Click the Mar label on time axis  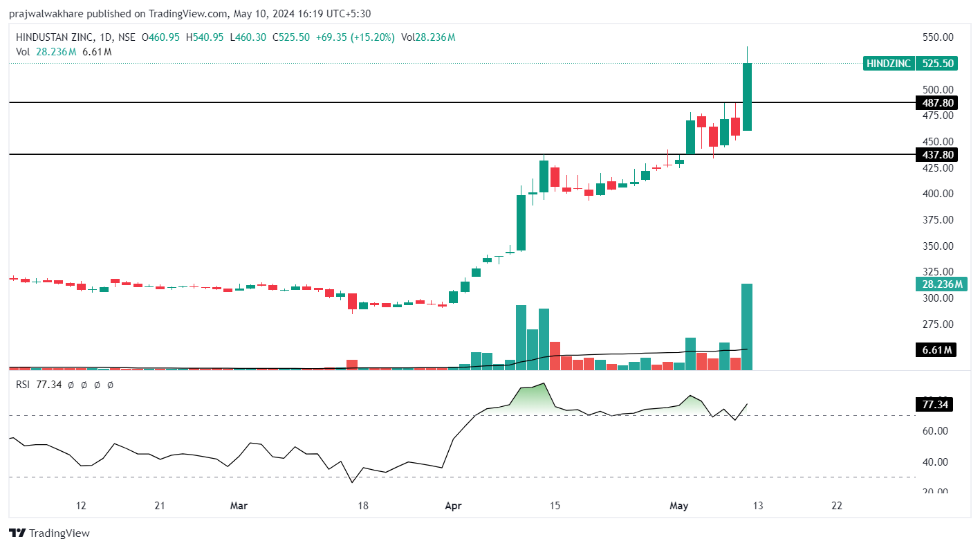(x=239, y=506)
